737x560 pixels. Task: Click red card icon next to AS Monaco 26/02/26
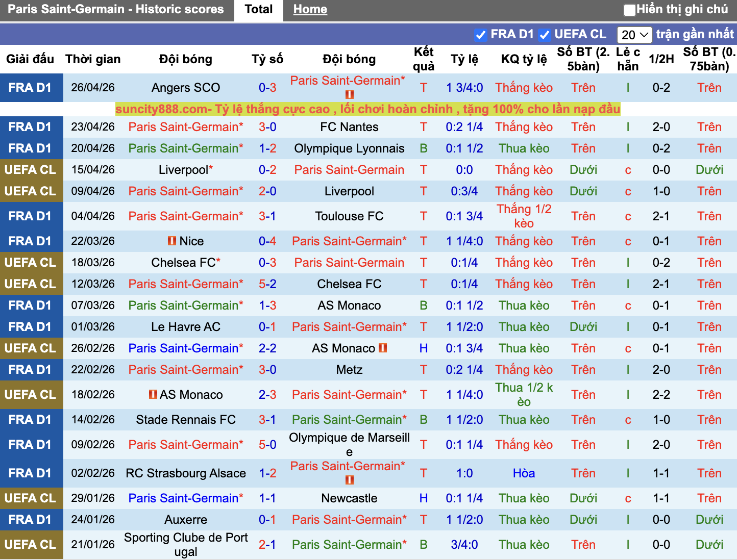[x=383, y=348]
